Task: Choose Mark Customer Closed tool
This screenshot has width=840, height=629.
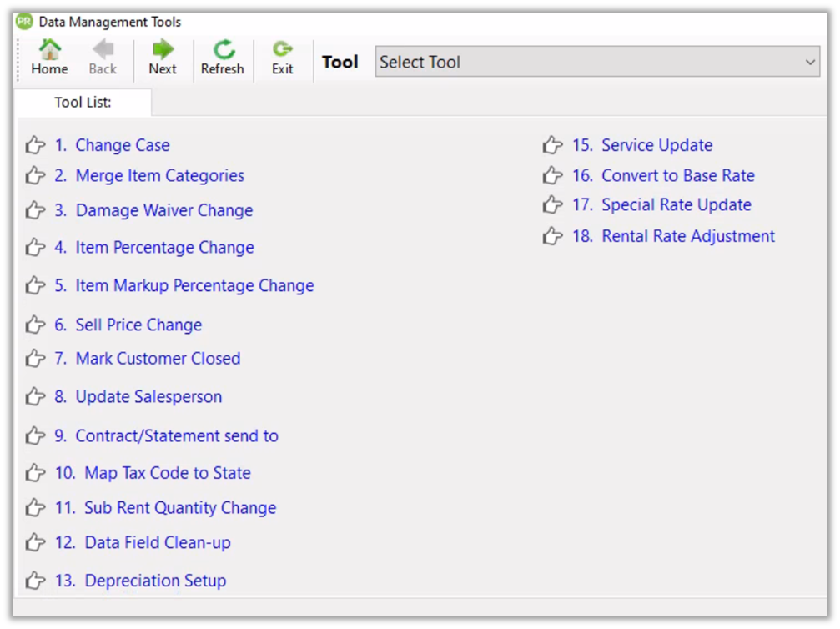Action: point(158,359)
